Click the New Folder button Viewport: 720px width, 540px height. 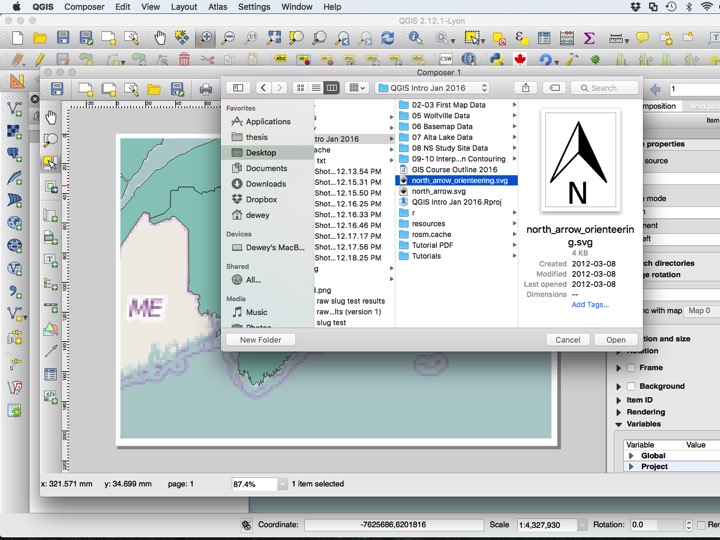coord(260,340)
